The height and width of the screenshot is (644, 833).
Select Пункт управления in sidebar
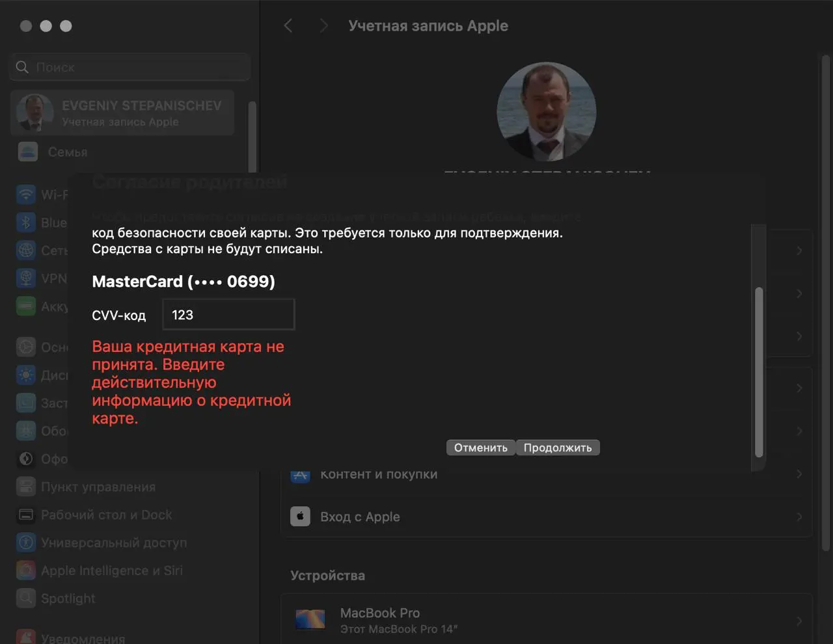pos(98,487)
